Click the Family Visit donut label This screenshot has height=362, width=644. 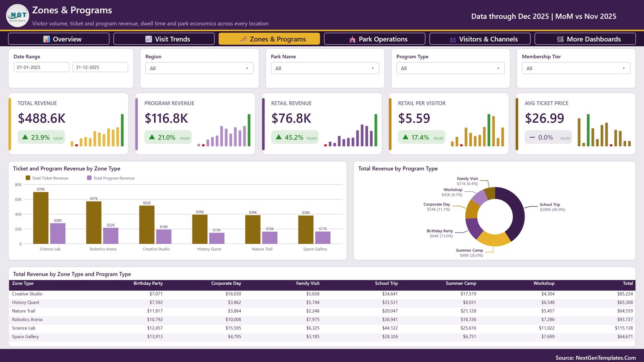pyautogui.click(x=467, y=181)
